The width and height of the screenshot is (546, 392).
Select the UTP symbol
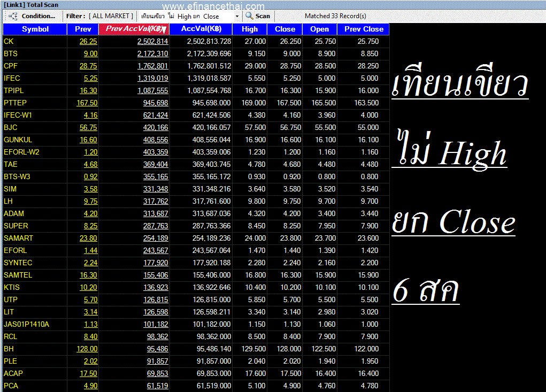(x=11, y=299)
